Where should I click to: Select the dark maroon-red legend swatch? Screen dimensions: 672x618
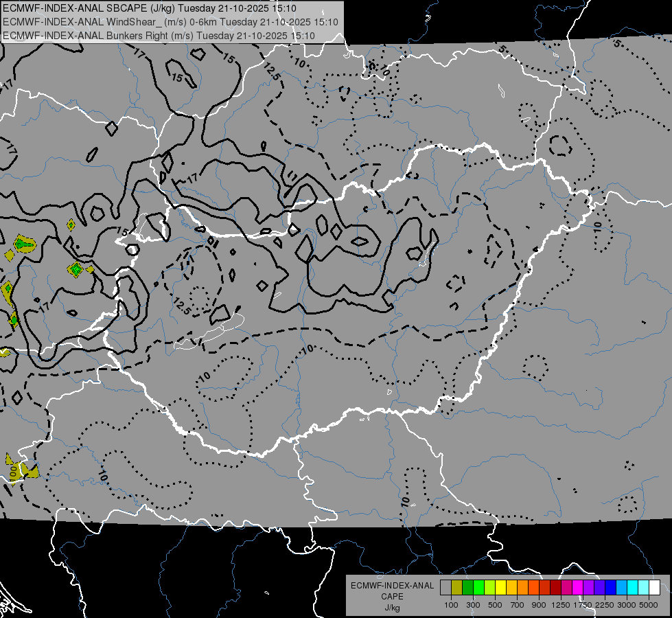click(555, 588)
